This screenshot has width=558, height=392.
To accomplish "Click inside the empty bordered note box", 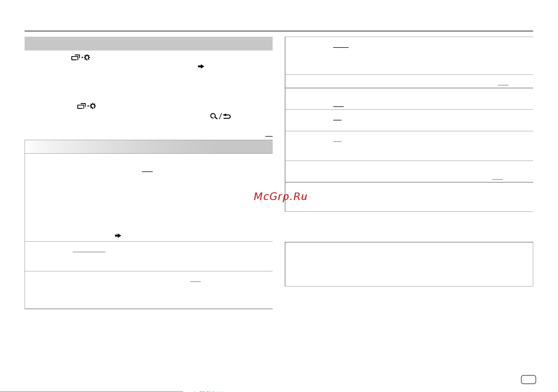I will [409, 264].
